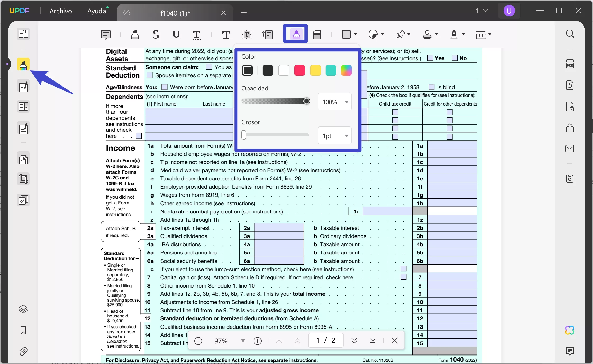The height and width of the screenshot is (364, 593).
Task: Check the lump-sum election method box on line 6c
Action: (x=403, y=269)
